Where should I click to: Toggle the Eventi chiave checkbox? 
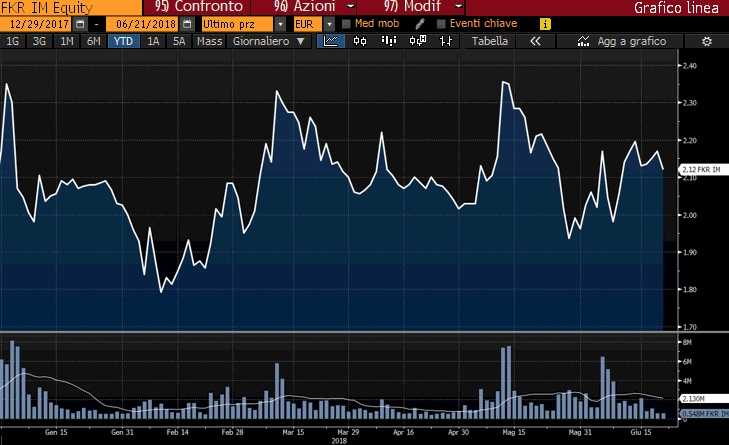[441, 24]
